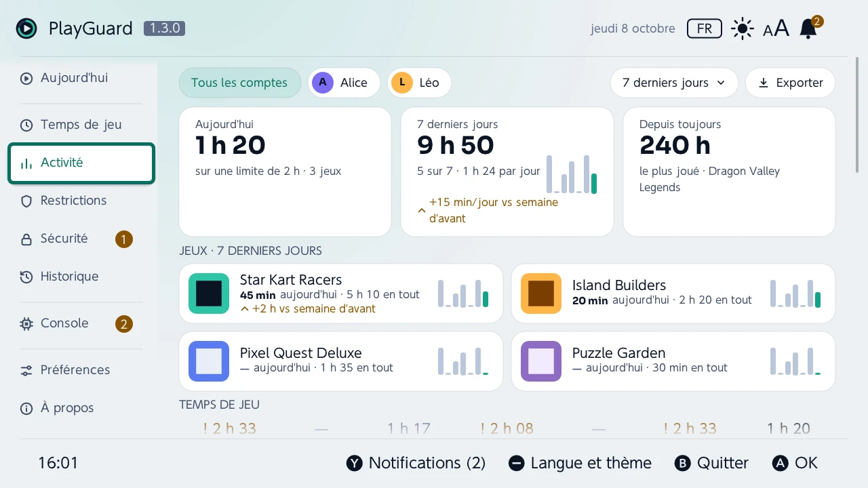Click the Island Builders title
Viewport: 868px width, 488px height.
[x=619, y=285]
